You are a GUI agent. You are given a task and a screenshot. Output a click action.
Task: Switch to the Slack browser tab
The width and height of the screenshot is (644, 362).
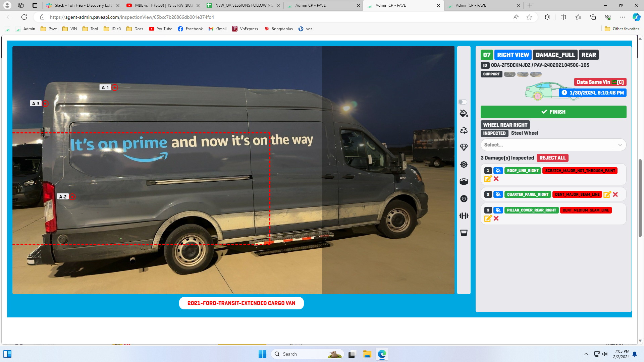click(x=82, y=5)
